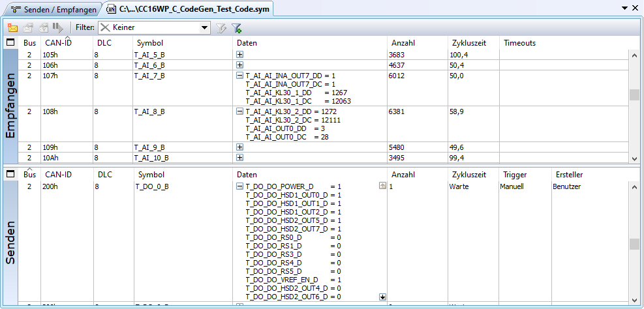Select symbol T_AI_10_B

pos(151,158)
